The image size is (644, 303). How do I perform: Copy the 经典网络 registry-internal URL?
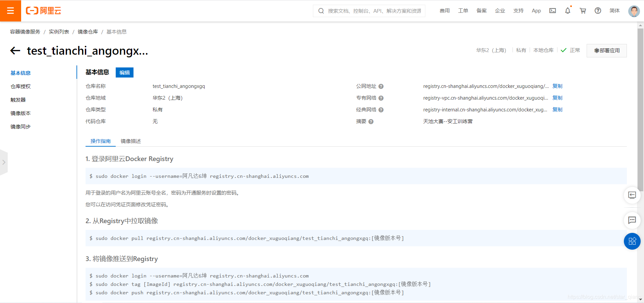(x=557, y=110)
